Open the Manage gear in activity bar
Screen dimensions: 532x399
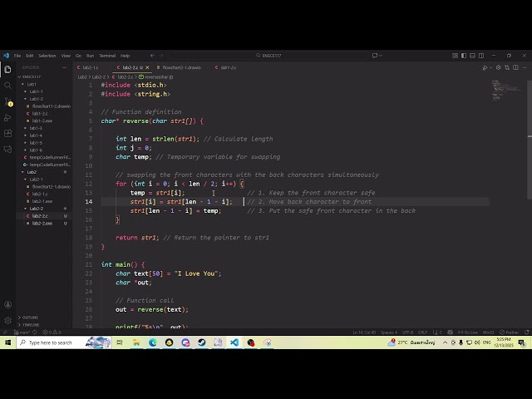[x=7, y=320]
